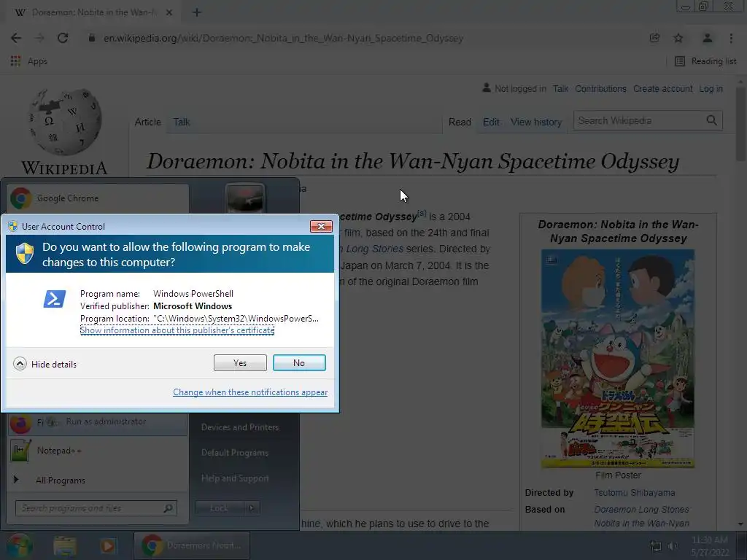Click the Windows PowerShell program icon
This screenshot has width=747, height=560.
(x=54, y=299)
